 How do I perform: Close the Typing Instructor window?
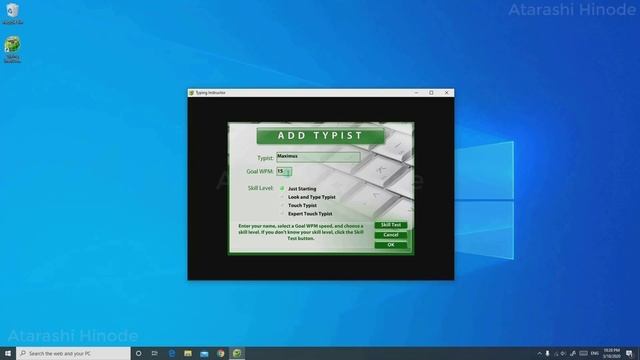(x=447, y=93)
